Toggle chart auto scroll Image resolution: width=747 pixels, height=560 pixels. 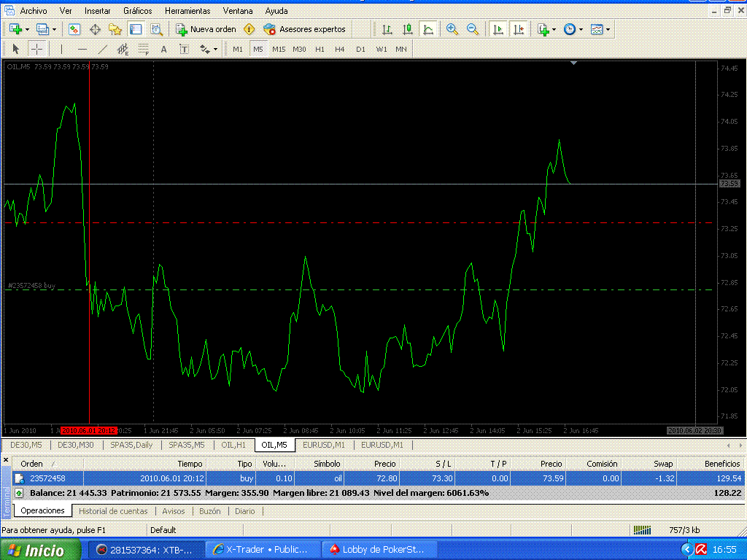click(498, 29)
